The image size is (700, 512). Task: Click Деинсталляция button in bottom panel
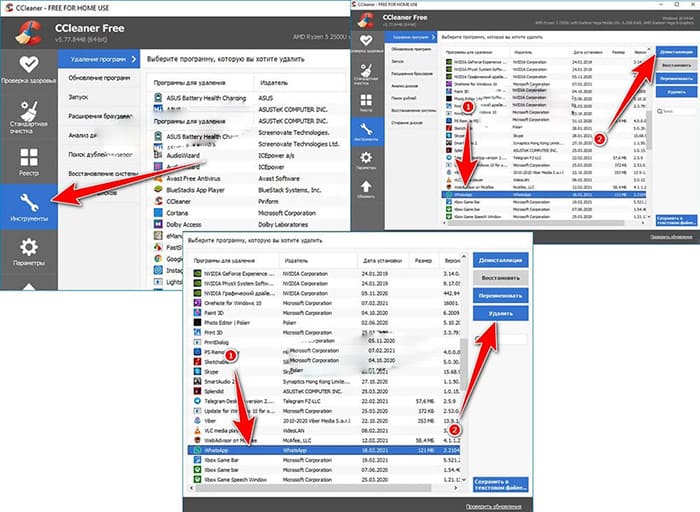point(500,260)
